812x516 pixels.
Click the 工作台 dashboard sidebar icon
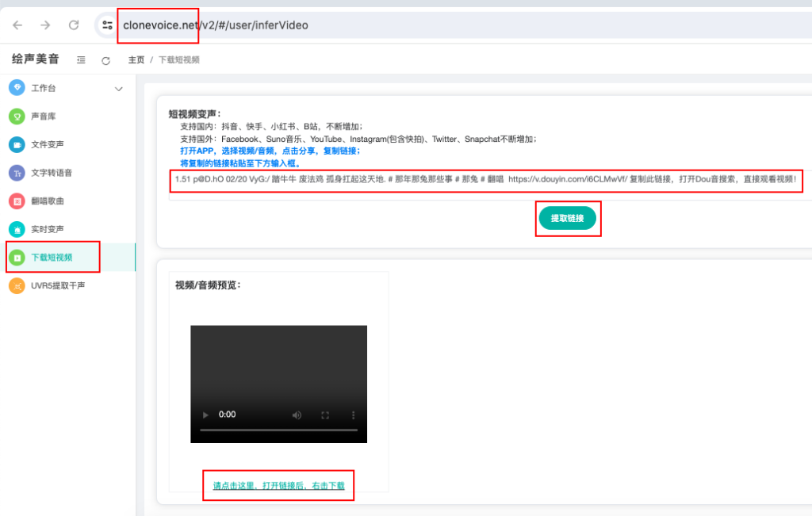tap(16, 88)
